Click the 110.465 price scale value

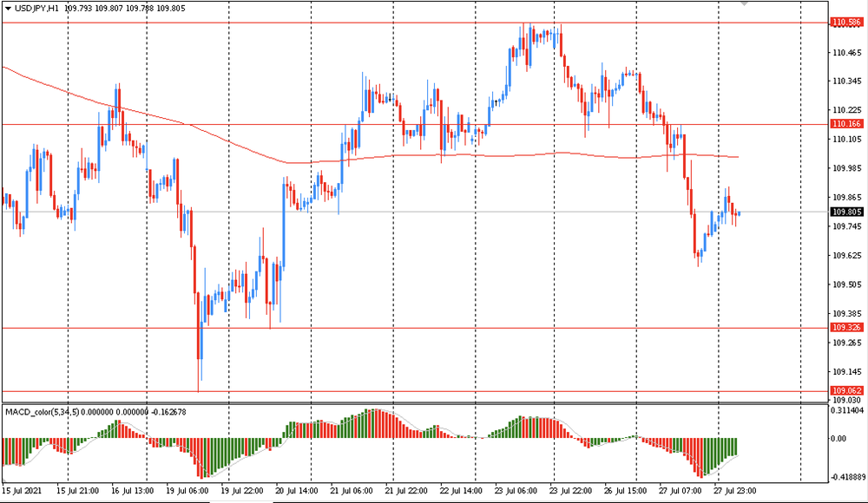(x=847, y=53)
